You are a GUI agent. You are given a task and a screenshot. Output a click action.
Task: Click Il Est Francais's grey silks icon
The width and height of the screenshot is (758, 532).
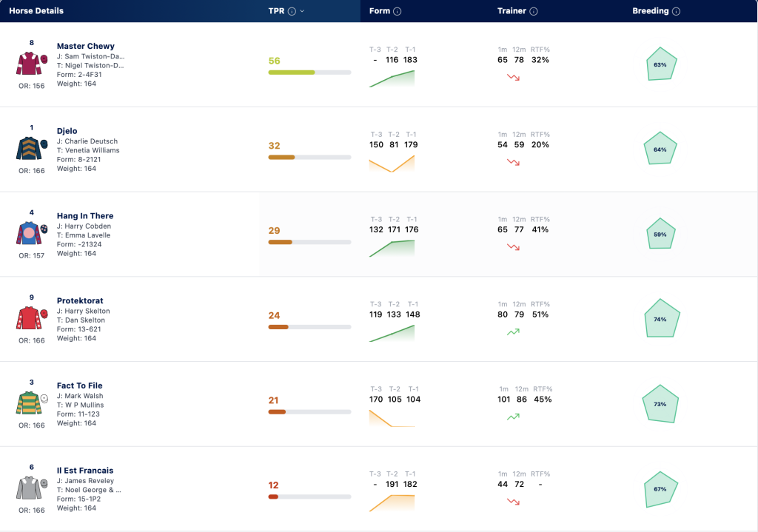(x=32, y=488)
